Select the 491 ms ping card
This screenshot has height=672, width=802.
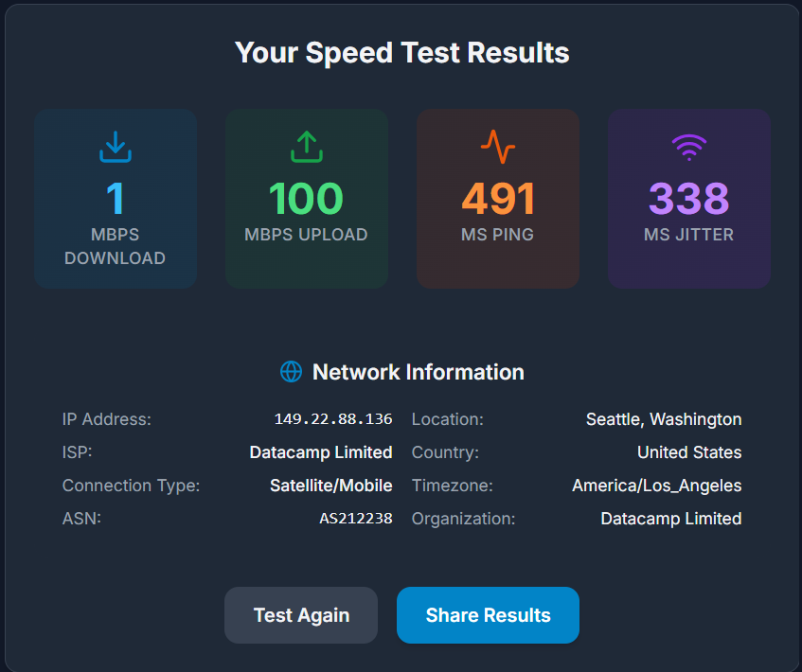click(498, 199)
